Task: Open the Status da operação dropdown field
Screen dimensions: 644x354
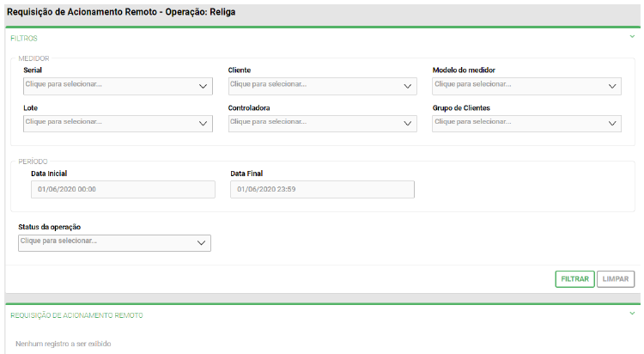Action: 103,242
